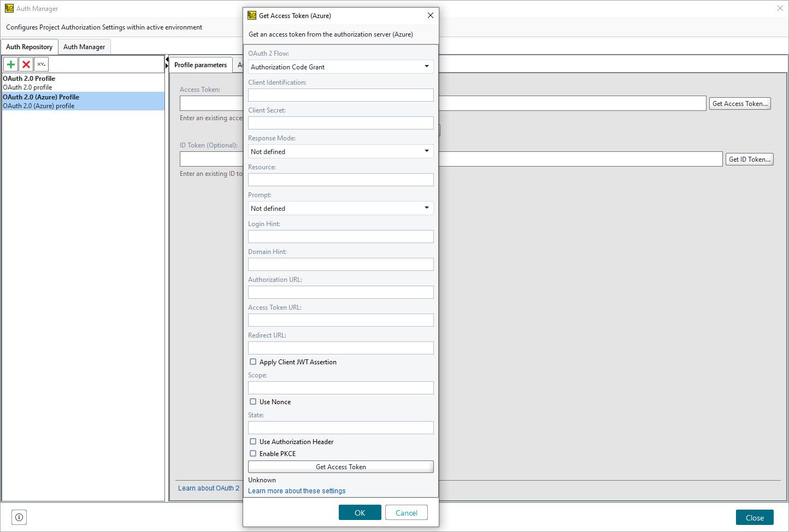Open the info panel via bottom-left icon
Viewport: 789px width, 532px height.
[19, 517]
